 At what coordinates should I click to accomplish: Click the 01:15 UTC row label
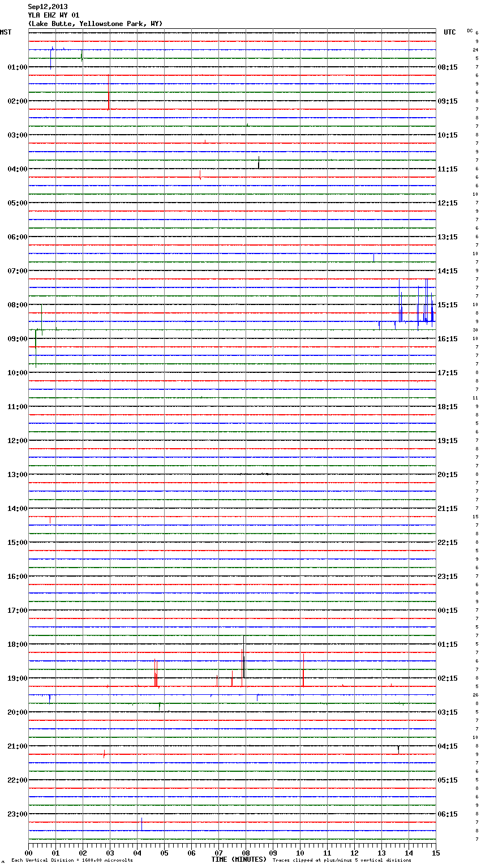click(448, 644)
